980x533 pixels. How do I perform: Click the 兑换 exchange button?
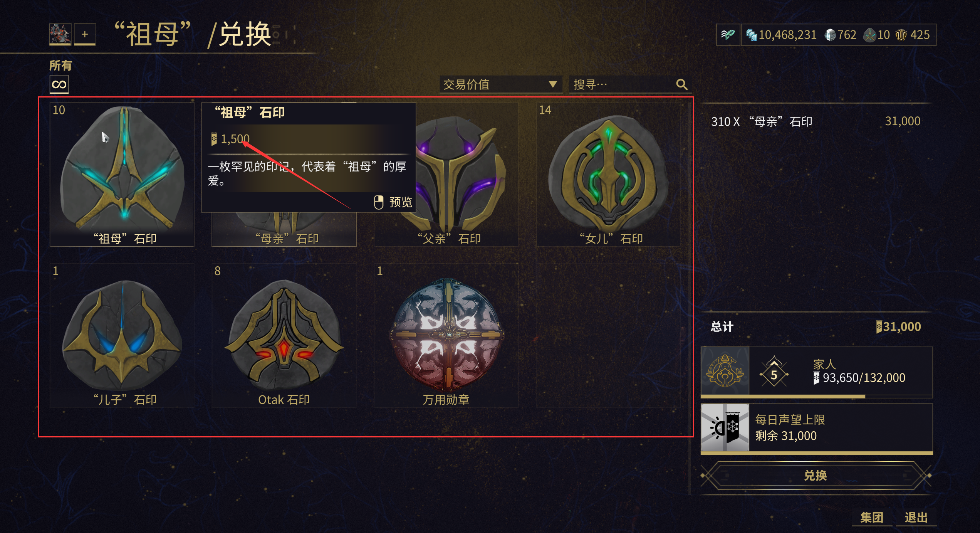click(816, 476)
